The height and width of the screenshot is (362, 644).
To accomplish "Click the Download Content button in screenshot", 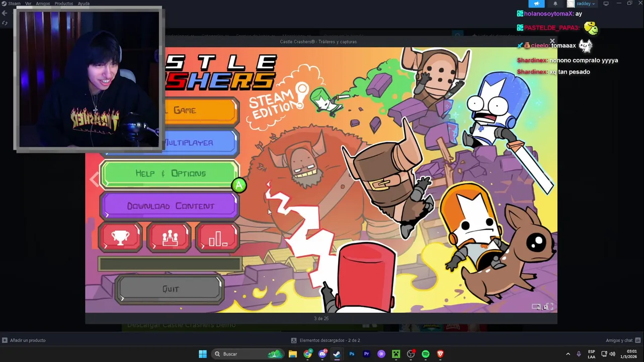I will click(x=170, y=206).
